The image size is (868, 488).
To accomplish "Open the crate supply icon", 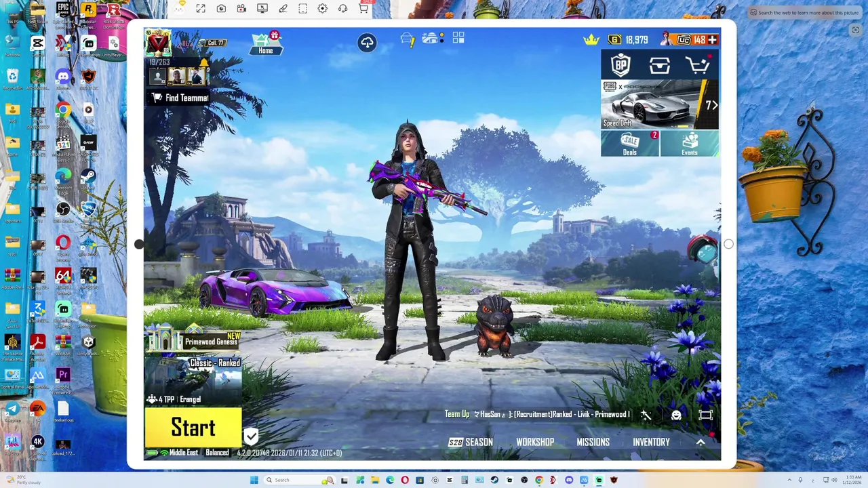I will (x=660, y=65).
